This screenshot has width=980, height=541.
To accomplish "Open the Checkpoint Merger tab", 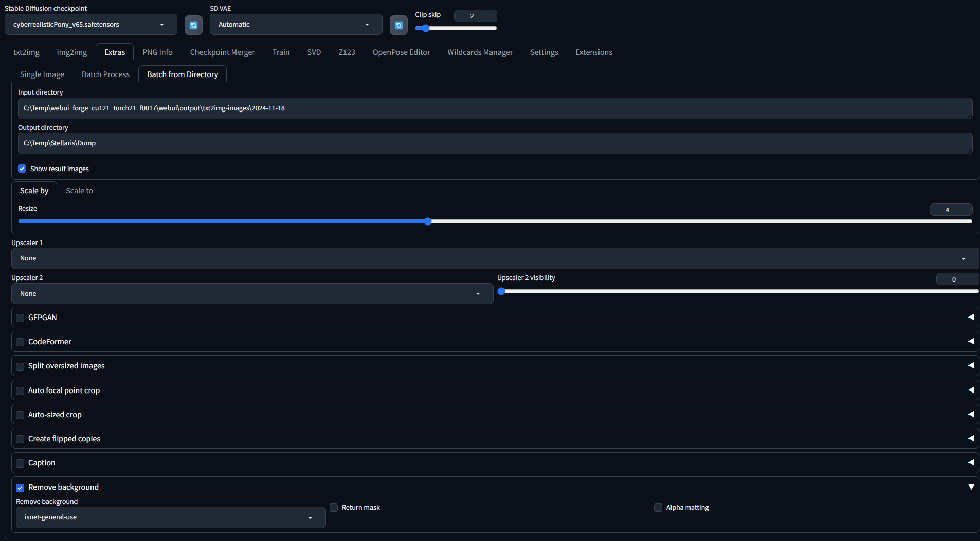I will pyautogui.click(x=223, y=52).
